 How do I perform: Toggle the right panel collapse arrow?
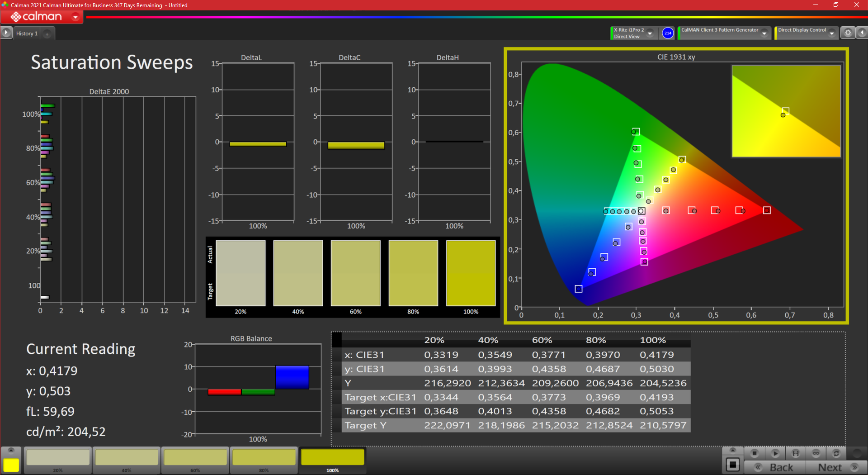click(x=862, y=33)
